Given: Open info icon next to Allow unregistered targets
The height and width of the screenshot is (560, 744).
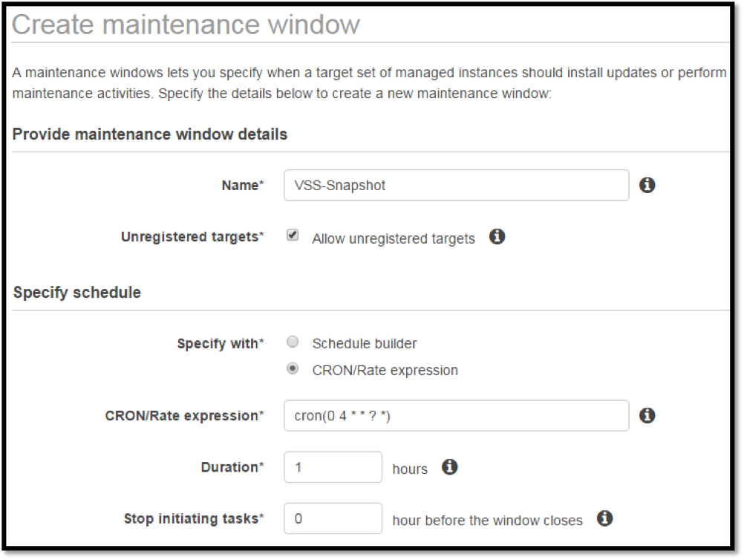Looking at the screenshot, I should click(497, 236).
